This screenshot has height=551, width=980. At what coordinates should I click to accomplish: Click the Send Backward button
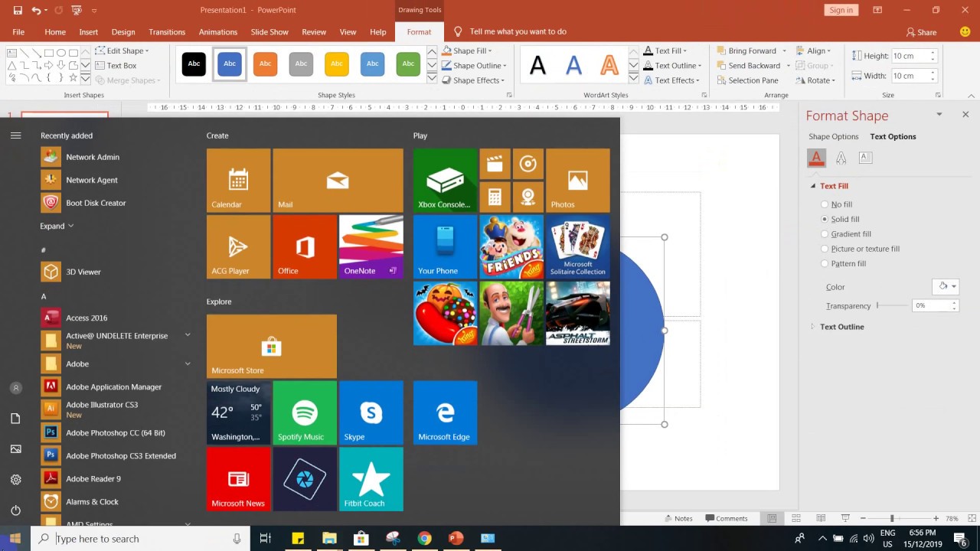(x=749, y=66)
